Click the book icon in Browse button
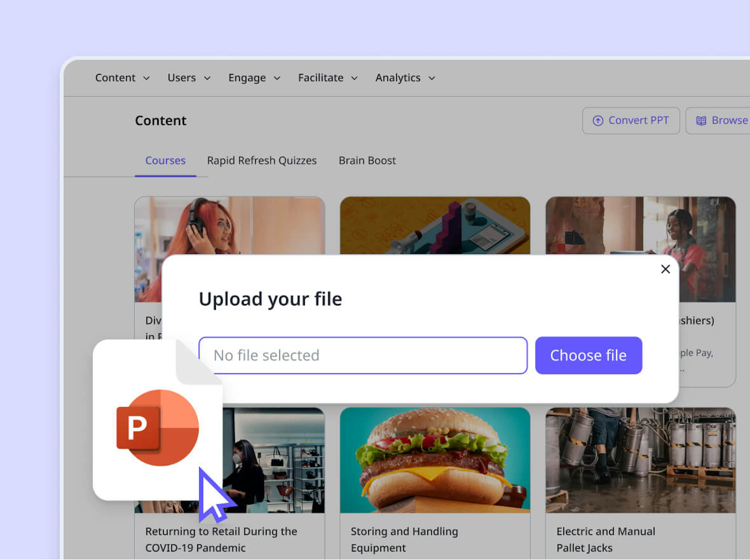The image size is (750, 560). pyautogui.click(x=701, y=121)
